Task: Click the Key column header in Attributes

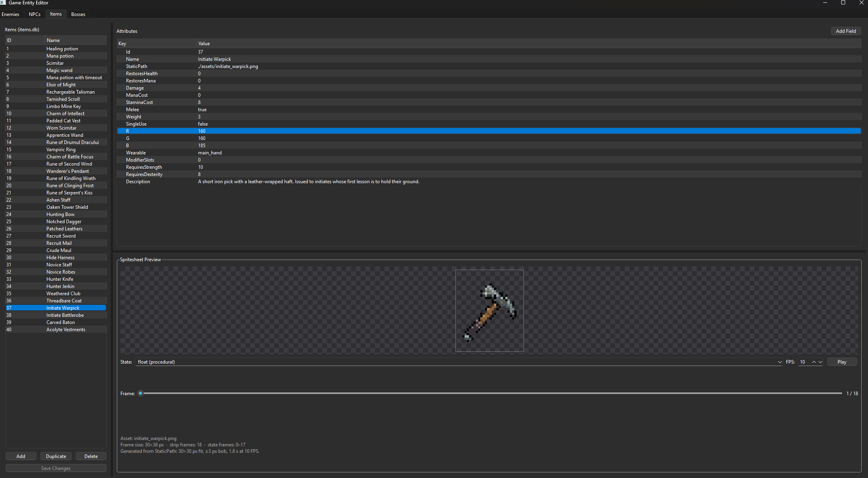Action: [x=156, y=43]
